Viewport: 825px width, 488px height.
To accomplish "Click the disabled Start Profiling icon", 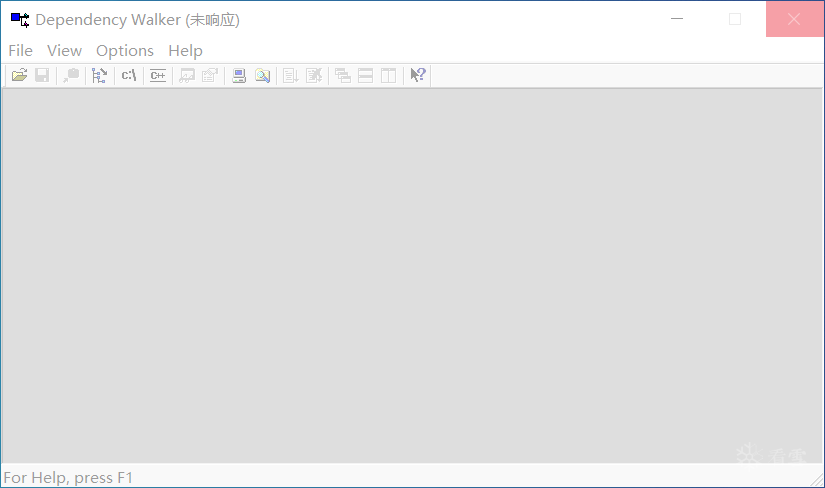I will pyautogui.click(x=290, y=75).
